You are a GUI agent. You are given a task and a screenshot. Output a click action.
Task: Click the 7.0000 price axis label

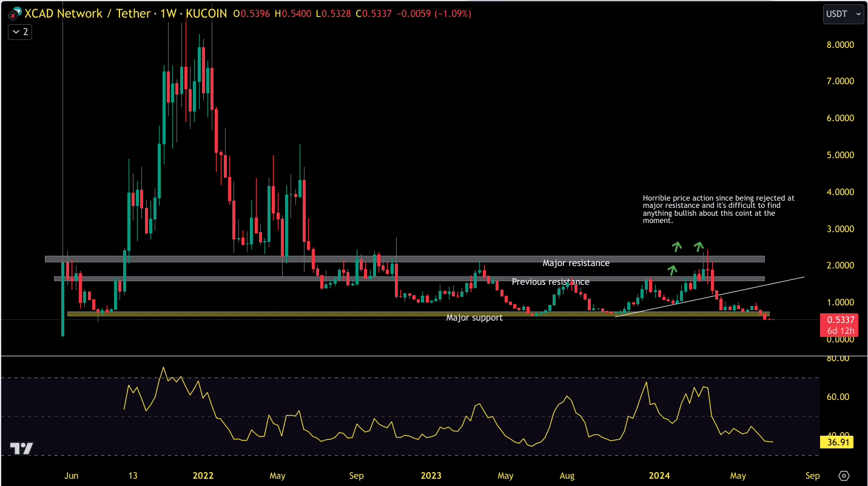[x=839, y=81]
